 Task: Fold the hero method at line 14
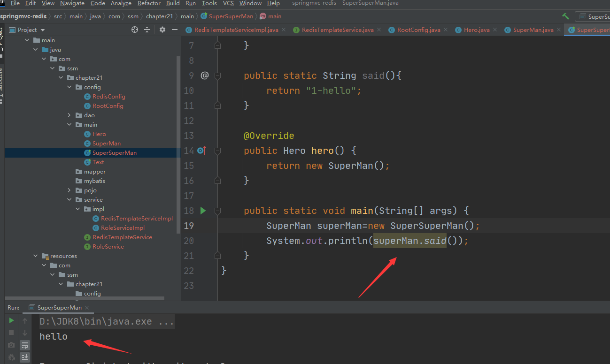(x=217, y=151)
